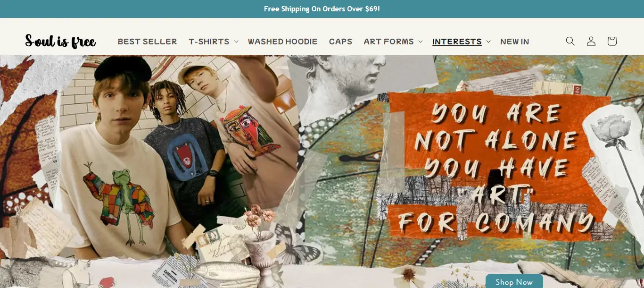The width and height of the screenshot is (644, 288).
Task: Click the T-SHIRTS menu label
Action: coord(209,42)
